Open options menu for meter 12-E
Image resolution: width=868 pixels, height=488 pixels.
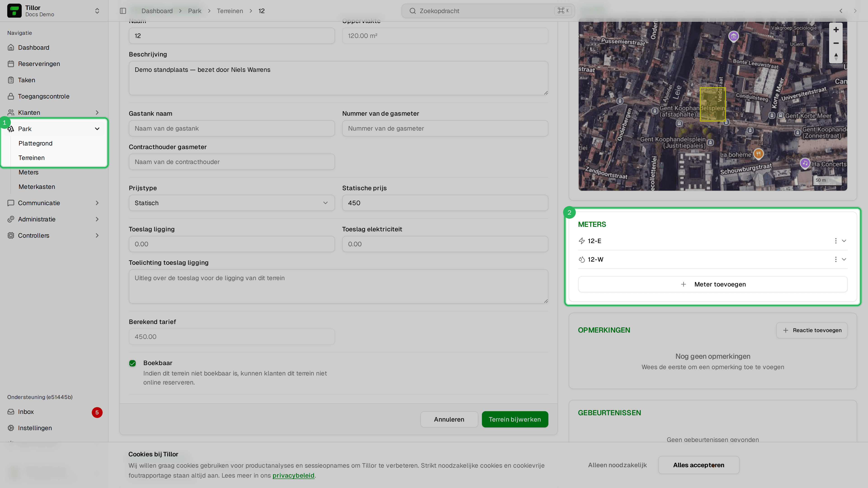pyautogui.click(x=835, y=241)
